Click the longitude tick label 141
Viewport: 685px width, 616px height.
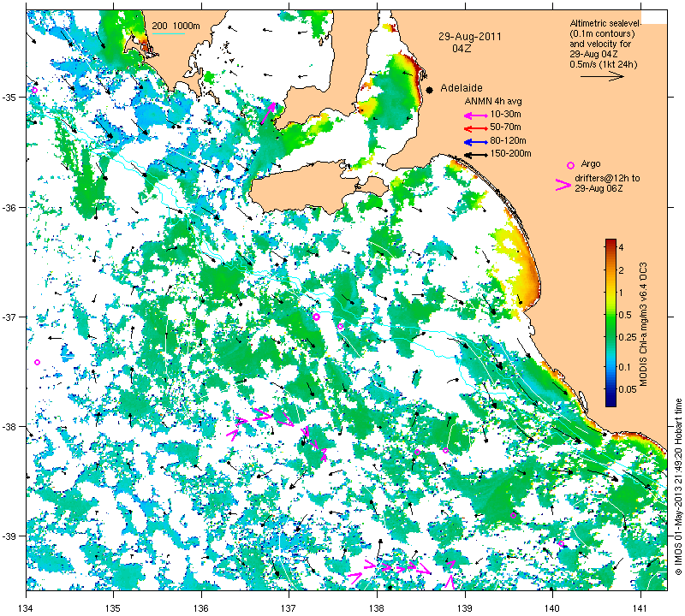pyautogui.click(x=640, y=607)
